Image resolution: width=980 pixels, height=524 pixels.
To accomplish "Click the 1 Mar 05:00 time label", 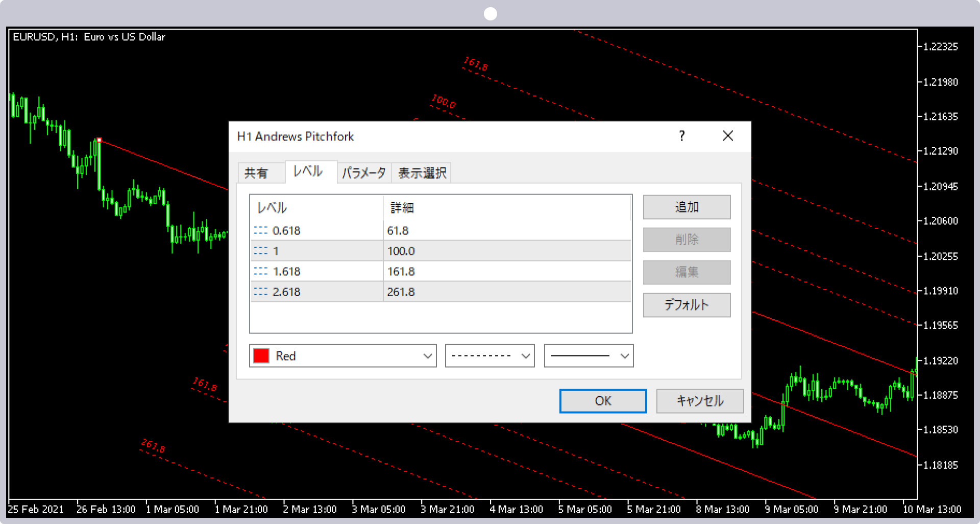I will click(172, 509).
